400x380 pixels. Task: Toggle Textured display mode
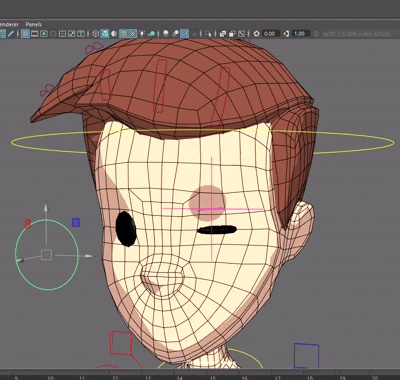click(133, 34)
